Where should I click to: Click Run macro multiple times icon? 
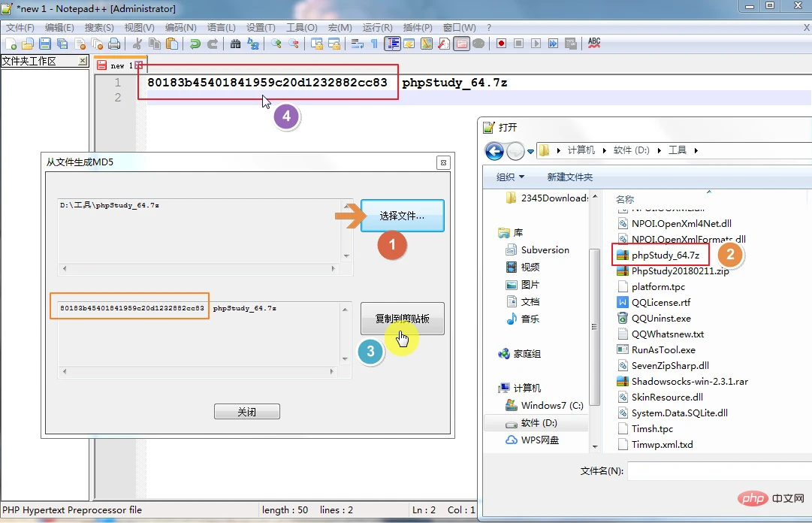(x=553, y=44)
